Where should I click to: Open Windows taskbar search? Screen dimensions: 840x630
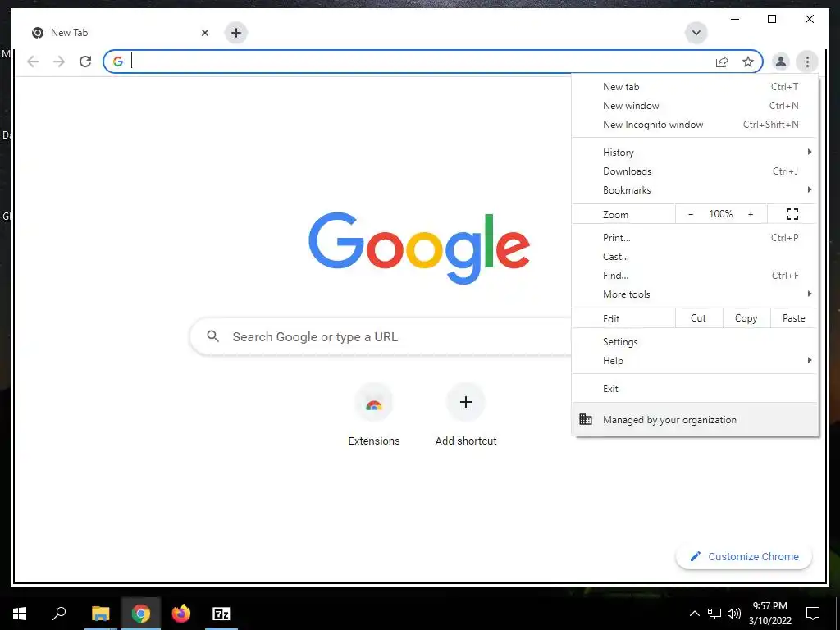click(59, 614)
